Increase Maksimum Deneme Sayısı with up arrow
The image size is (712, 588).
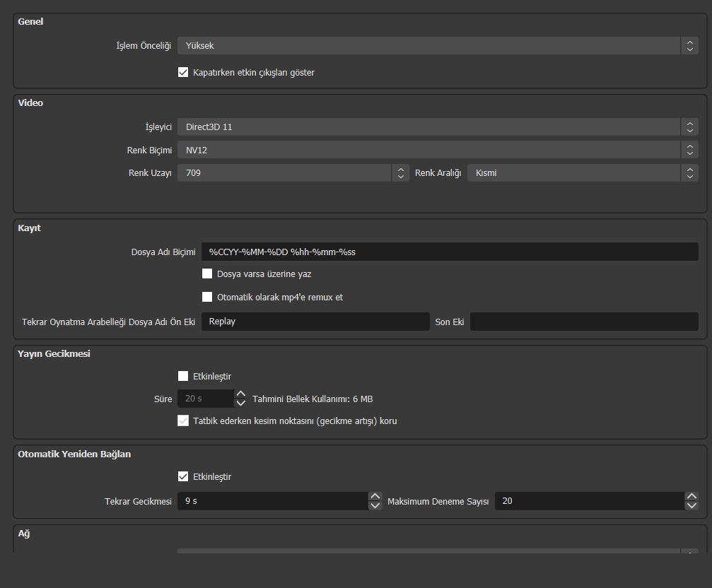691,497
